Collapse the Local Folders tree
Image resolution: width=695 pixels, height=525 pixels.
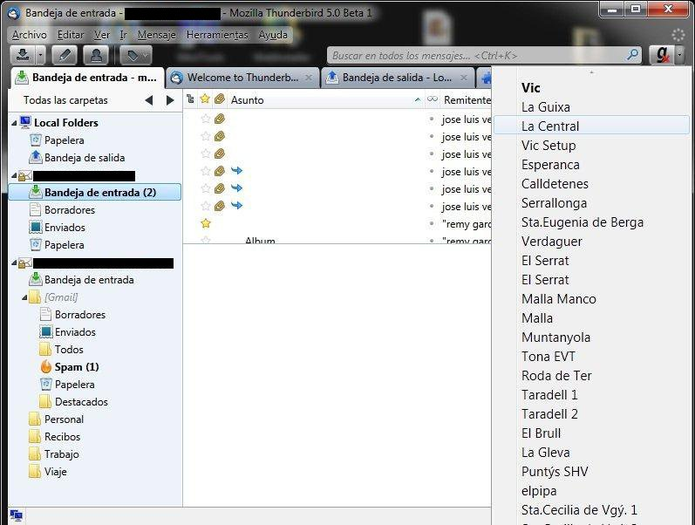click(14, 123)
